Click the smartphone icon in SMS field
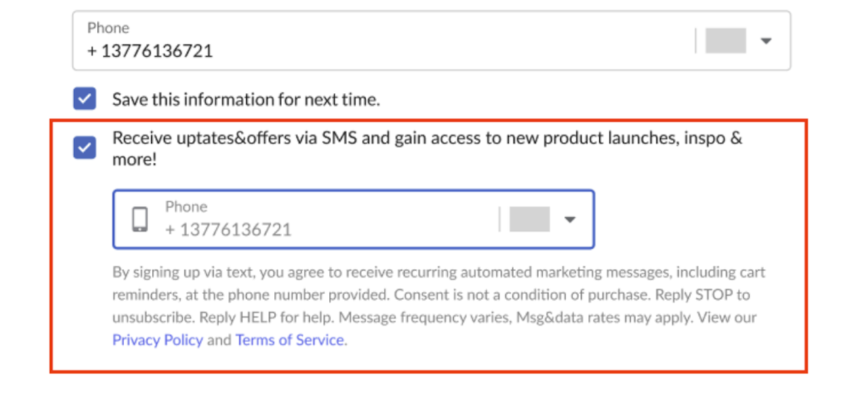 click(140, 219)
